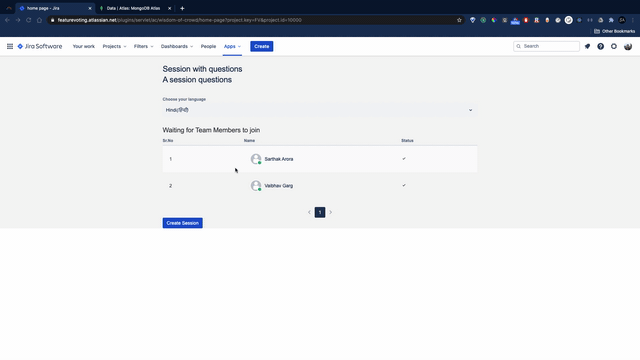Viewport: 640px width, 360px height.
Task: Click Vaibhav Garg's avatar icon
Action: (256, 186)
